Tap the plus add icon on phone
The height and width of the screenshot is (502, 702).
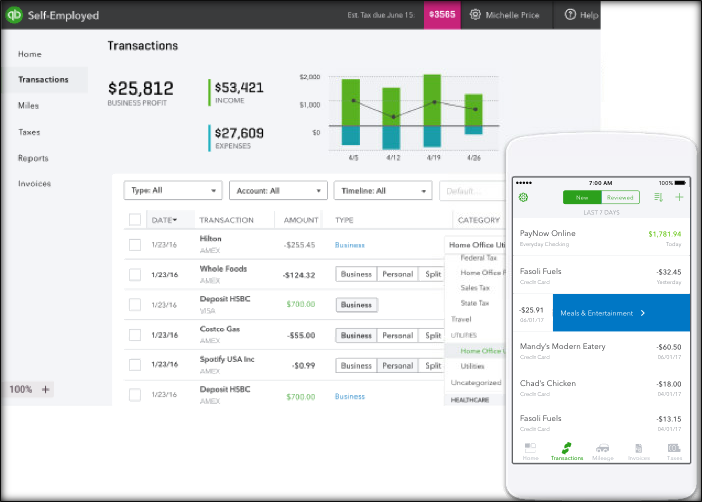click(x=679, y=197)
